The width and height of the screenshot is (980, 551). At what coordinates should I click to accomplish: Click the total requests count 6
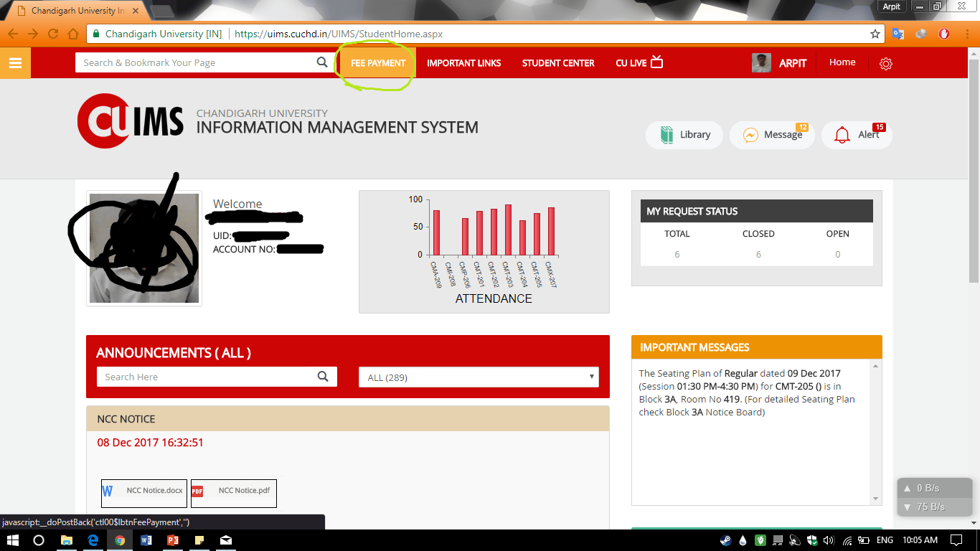click(677, 254)
